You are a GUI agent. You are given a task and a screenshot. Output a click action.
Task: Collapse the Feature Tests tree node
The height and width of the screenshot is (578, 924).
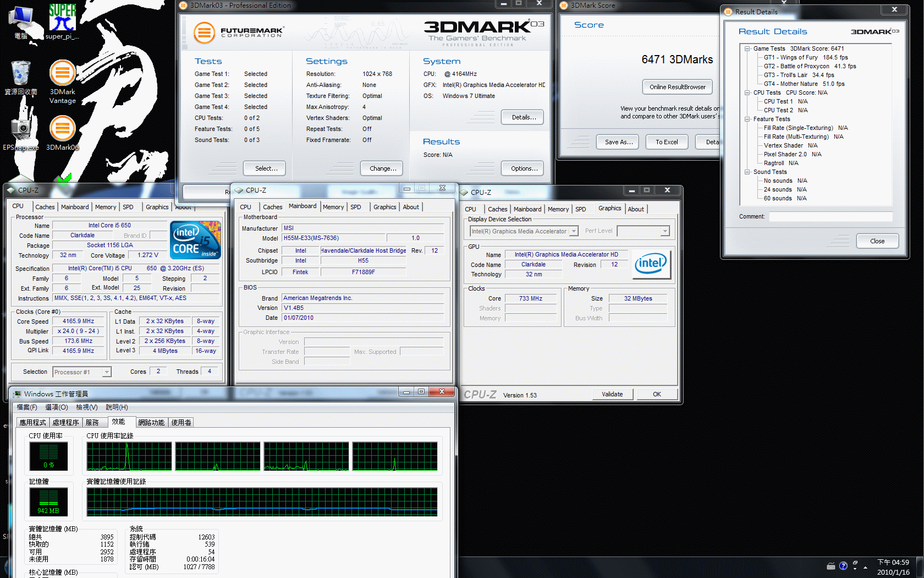click(x=747, y=119)
